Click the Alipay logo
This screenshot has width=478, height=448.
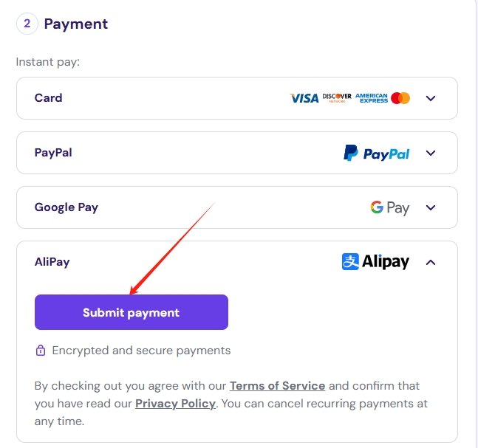click(x=375, y=261)
